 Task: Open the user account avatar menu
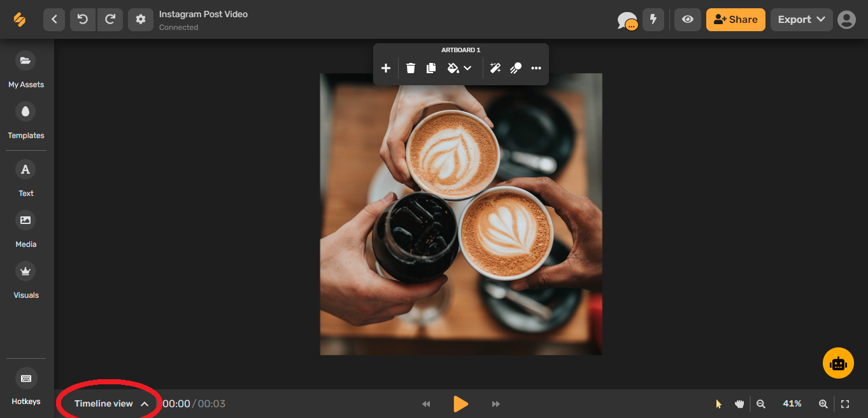click(846, 20)
